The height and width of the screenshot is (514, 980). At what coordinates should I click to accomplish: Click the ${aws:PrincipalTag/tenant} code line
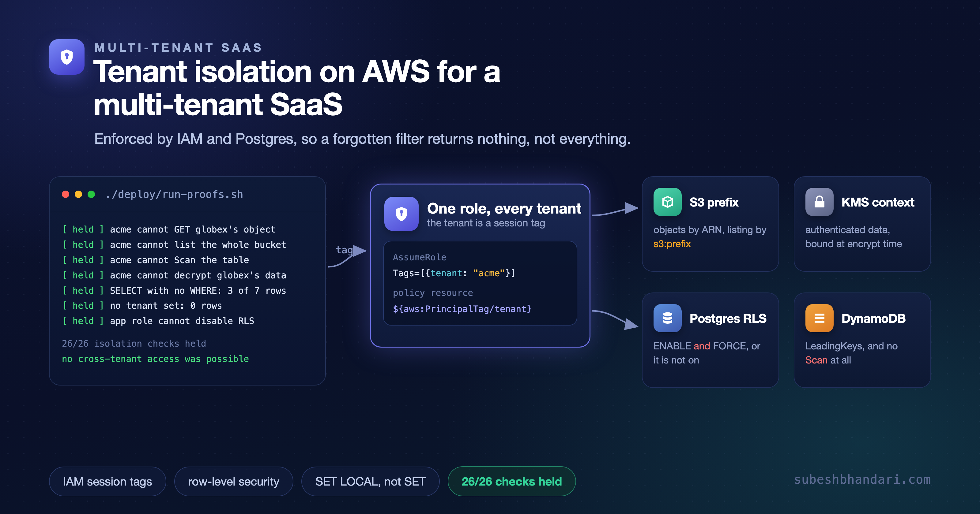[x=462, y=309]
